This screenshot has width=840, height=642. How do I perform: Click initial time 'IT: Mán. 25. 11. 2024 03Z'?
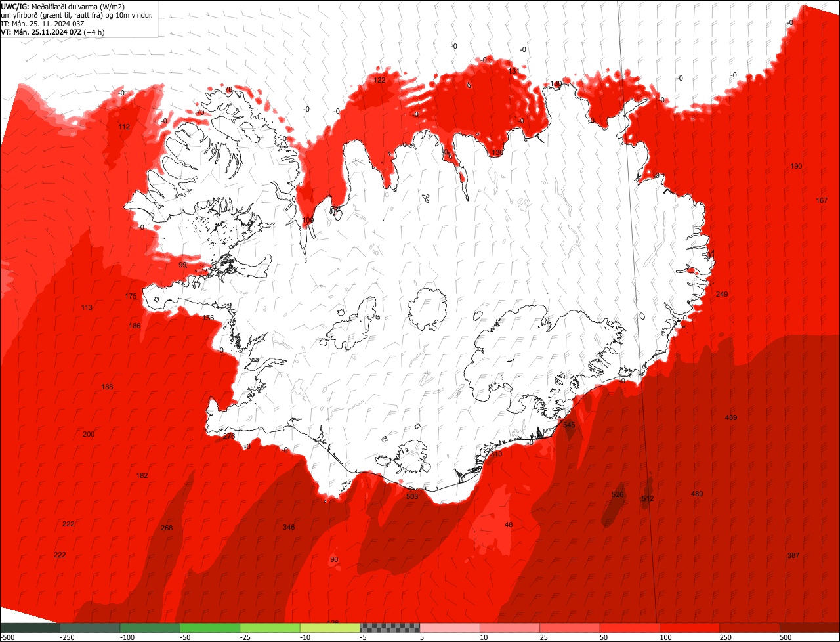pyautogui.click(x=43, y=23)
